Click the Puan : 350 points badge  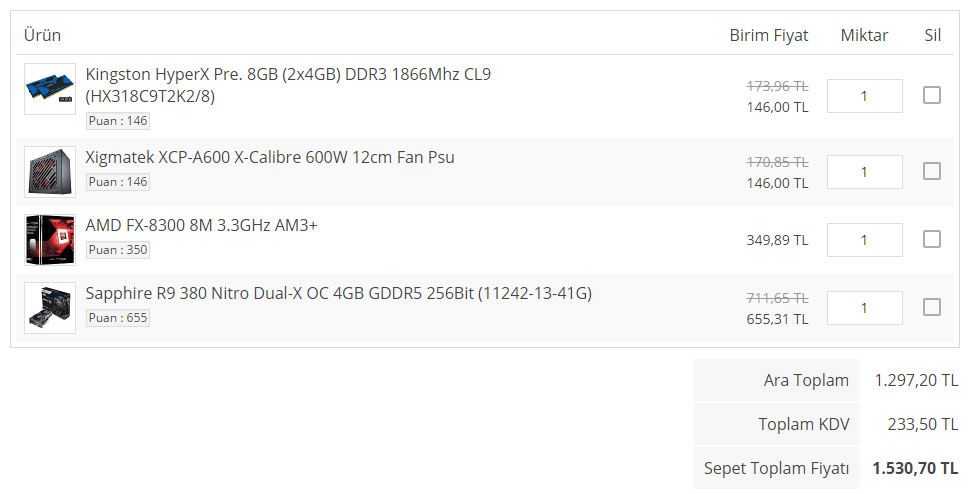118,250
